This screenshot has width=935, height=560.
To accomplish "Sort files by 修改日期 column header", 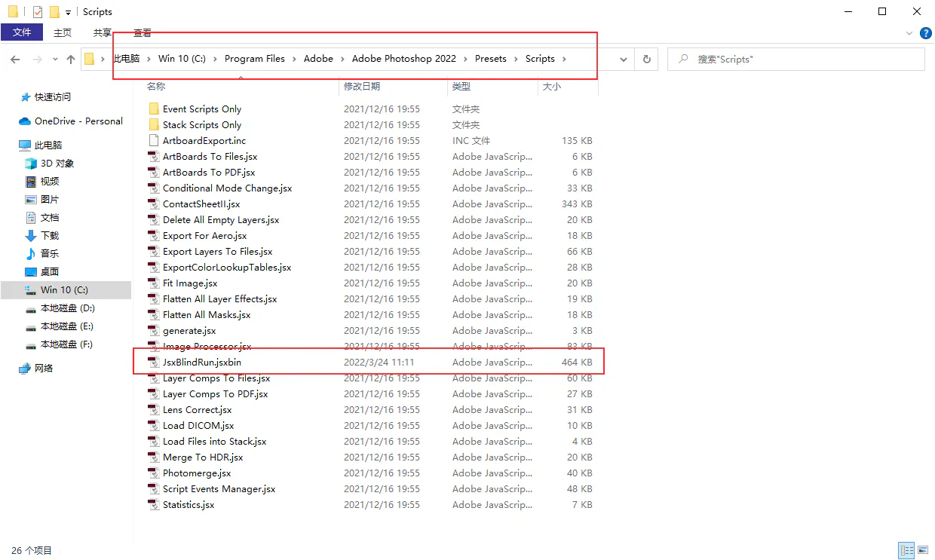I will 362,87.
